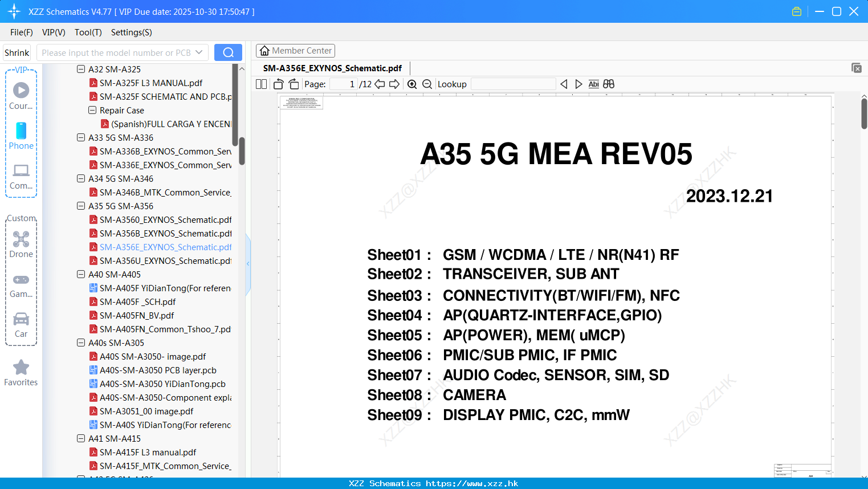Find previous lookup result triangle

[564, 84]
